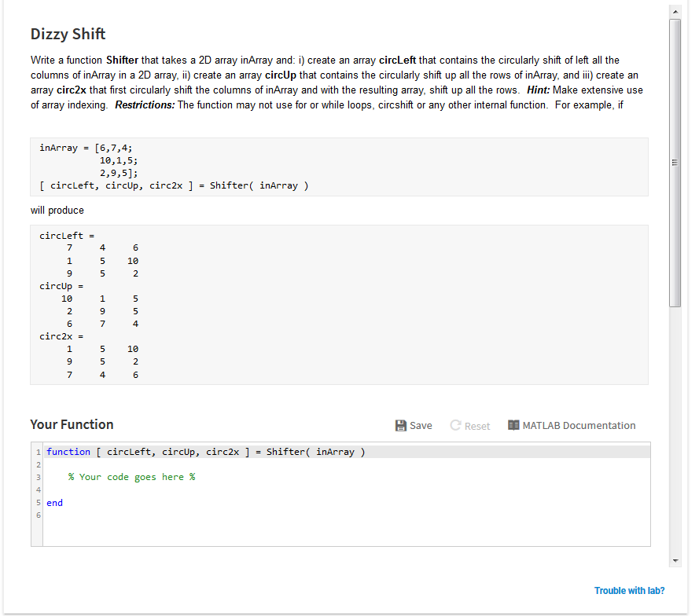The height and width of the screenshot is (616, 699).
Task: Click the scrollbar up arrow
Action: tap(675, 11)
